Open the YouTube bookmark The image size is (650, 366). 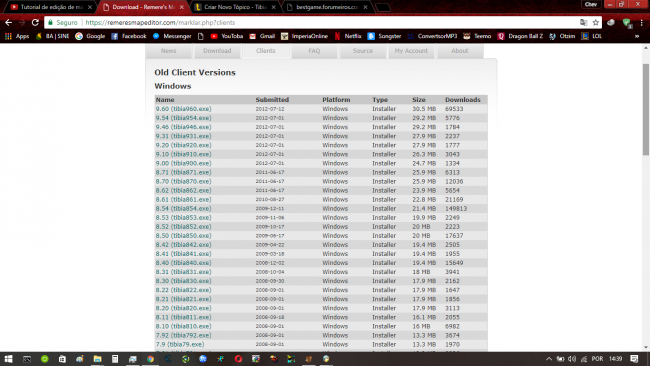click(x=227, y=36)
